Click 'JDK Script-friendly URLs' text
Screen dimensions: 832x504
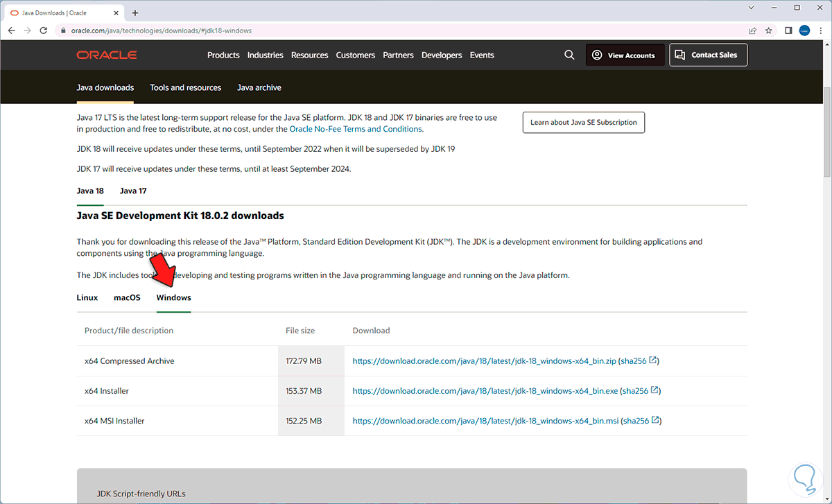141,494
